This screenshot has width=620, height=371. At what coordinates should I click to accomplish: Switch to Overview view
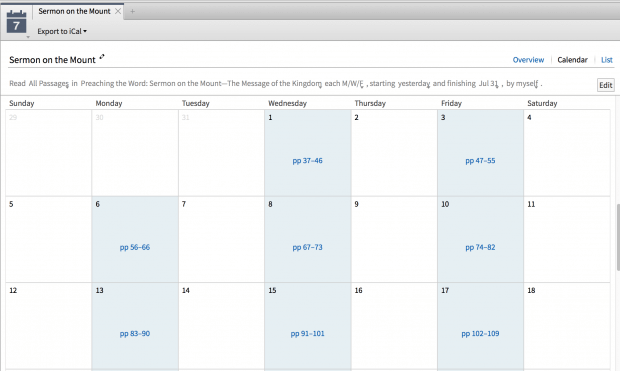[528, 60]
